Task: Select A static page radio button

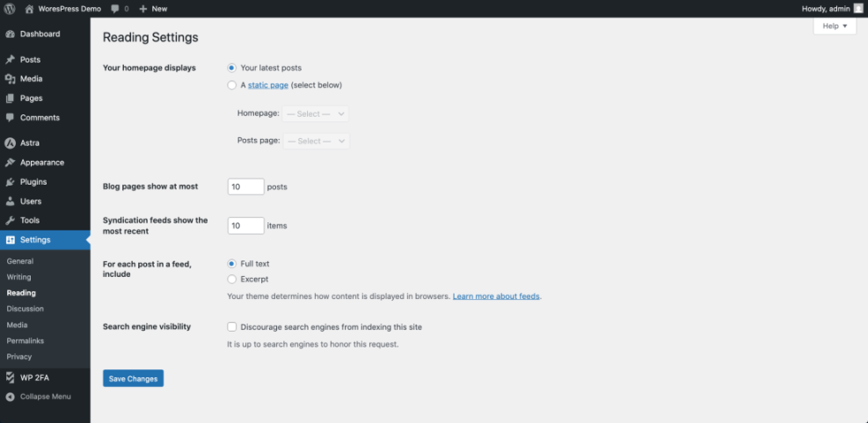Action: tap(232, 85)
